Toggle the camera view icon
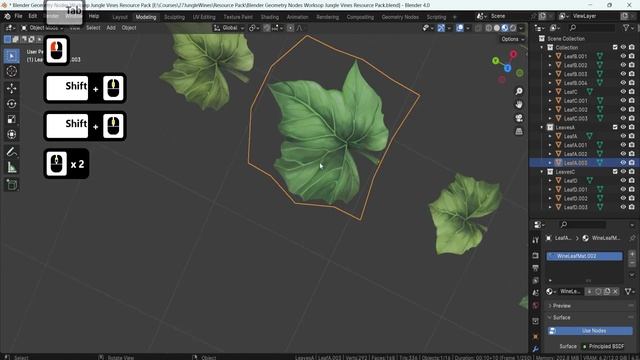The height and width of the screenshot is (360, 640). click(519, 118)
